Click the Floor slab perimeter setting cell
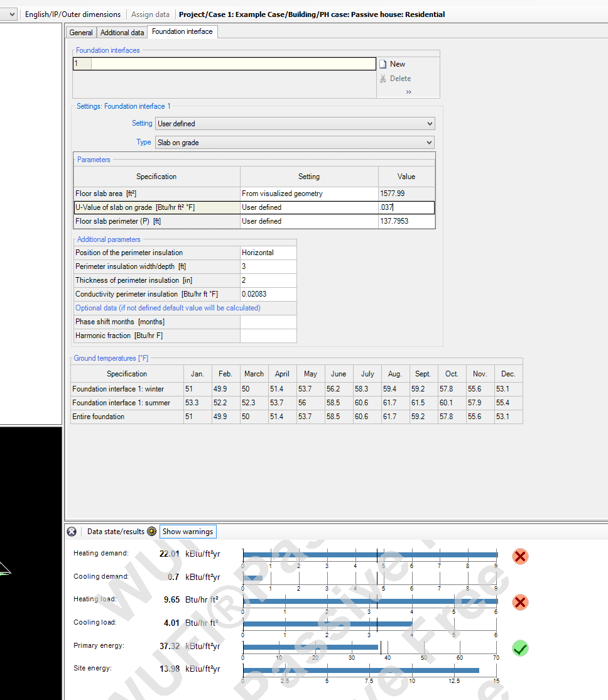This screenshot has height=700, width=608. click(309, 221)
